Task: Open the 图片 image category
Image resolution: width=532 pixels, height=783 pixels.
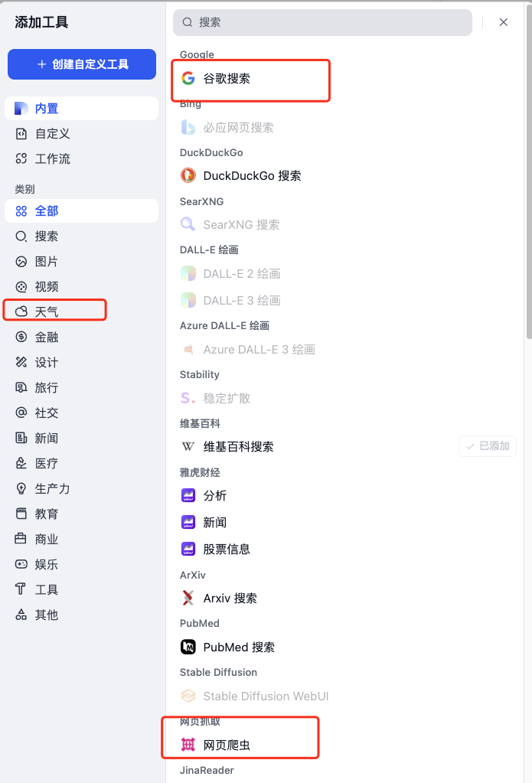Action: click(46, 259)
